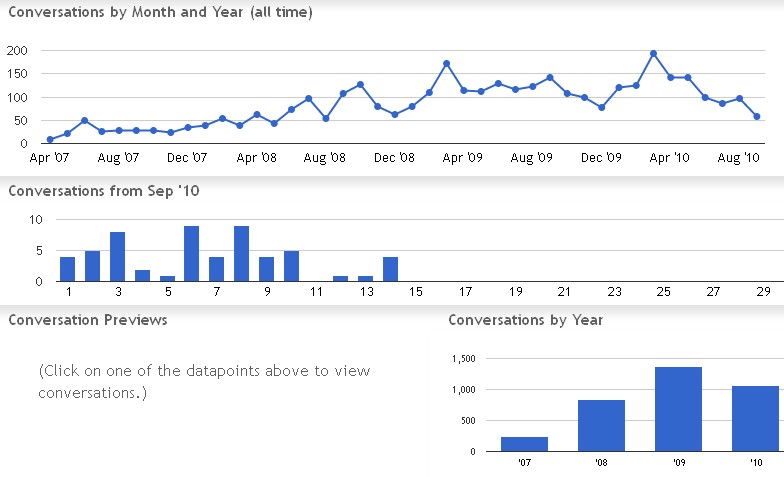Click the Dec '08 data point on line chart
Image resolution: width=784 pixels, height=477 pixels.
[394, 115]
